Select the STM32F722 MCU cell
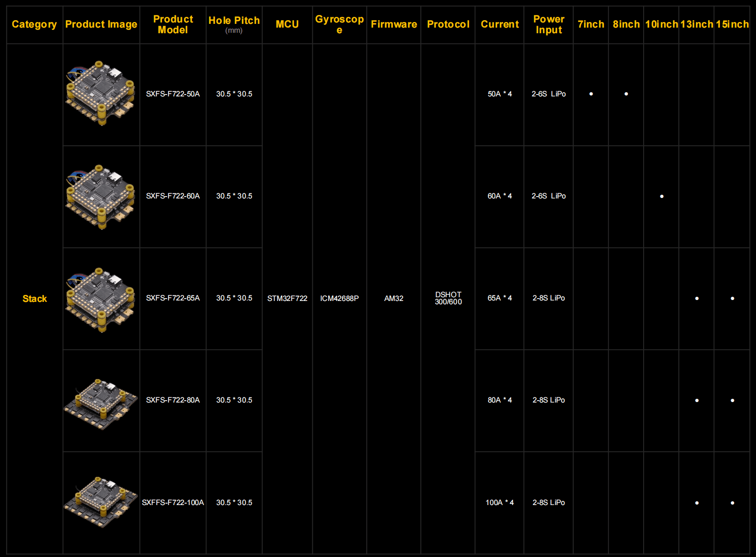This screenshot has width=756, height=557. tap(287, 299)
